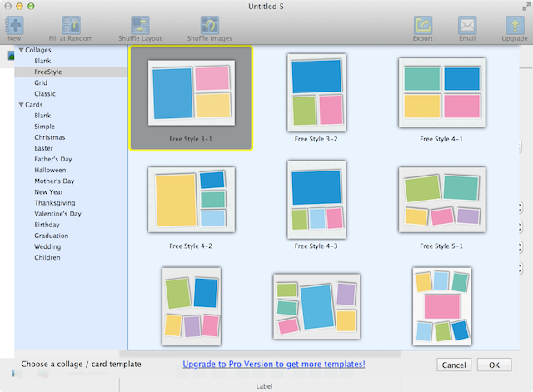Image resolution: width=533 pixels, height=392 pixels.
Task: Click the Export toolbar icon
Action: (423, 26)
